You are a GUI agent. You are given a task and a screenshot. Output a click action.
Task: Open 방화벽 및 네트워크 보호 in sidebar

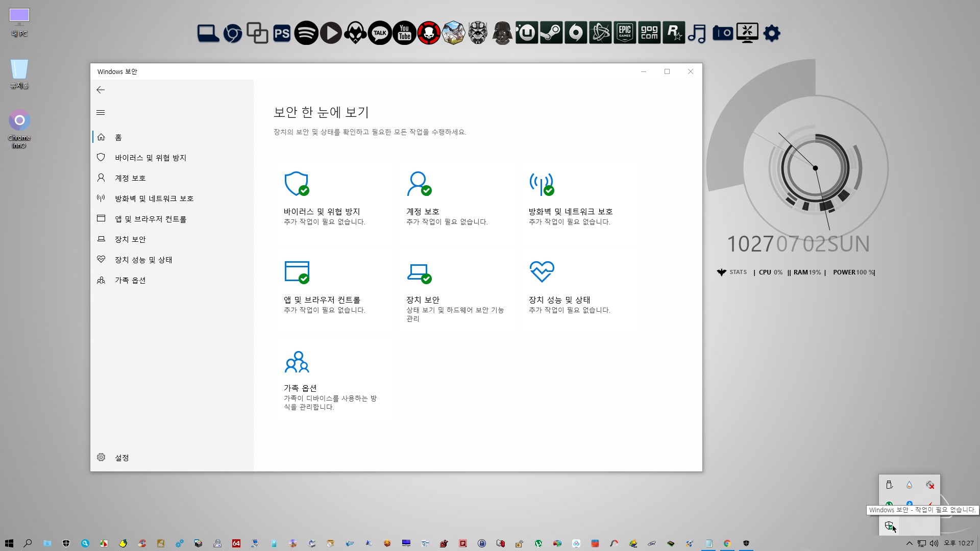coord(173,198)
